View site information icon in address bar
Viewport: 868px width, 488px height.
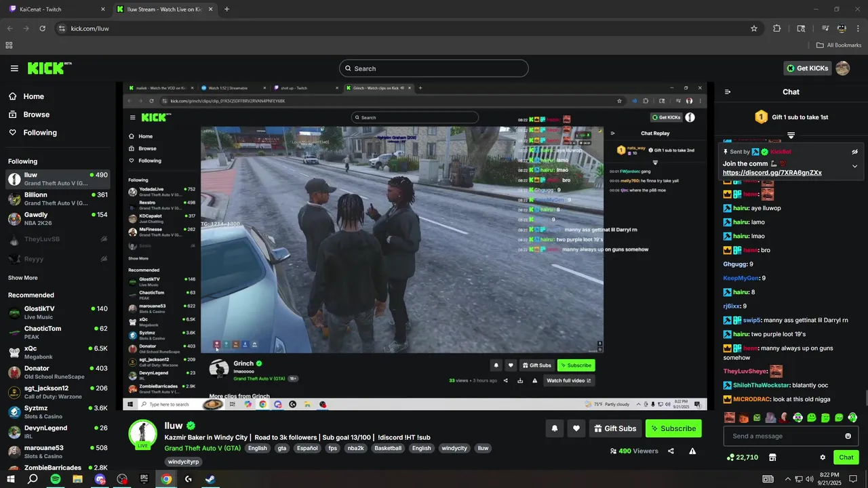tap(62, 28)
